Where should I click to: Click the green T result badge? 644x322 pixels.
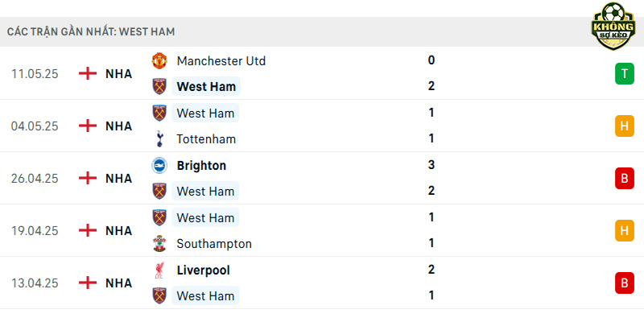(x=625, y=74)
